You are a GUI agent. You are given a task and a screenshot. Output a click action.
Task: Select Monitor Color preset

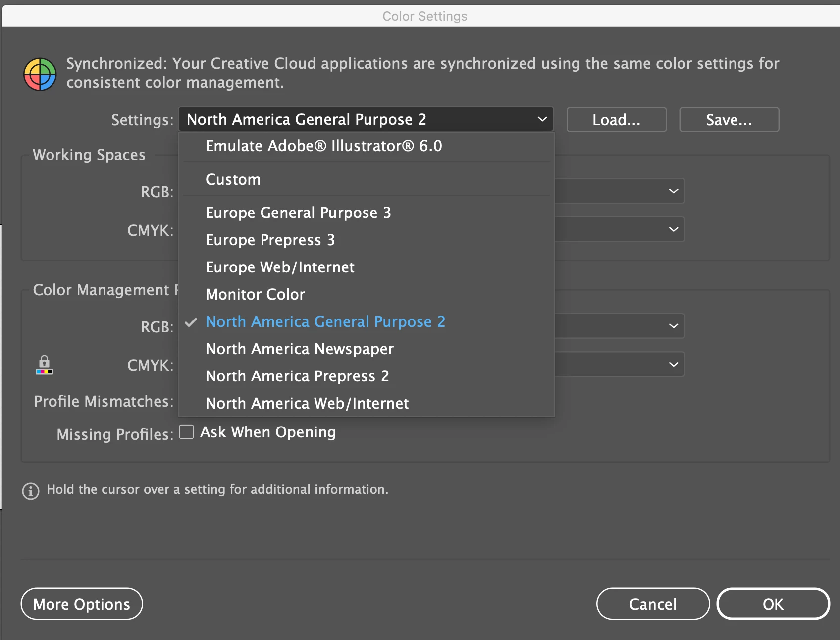coord(367,294)
